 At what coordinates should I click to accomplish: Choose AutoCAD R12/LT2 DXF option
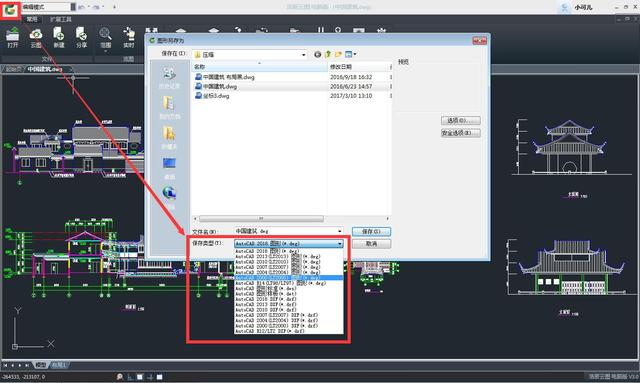pos(289,331)
